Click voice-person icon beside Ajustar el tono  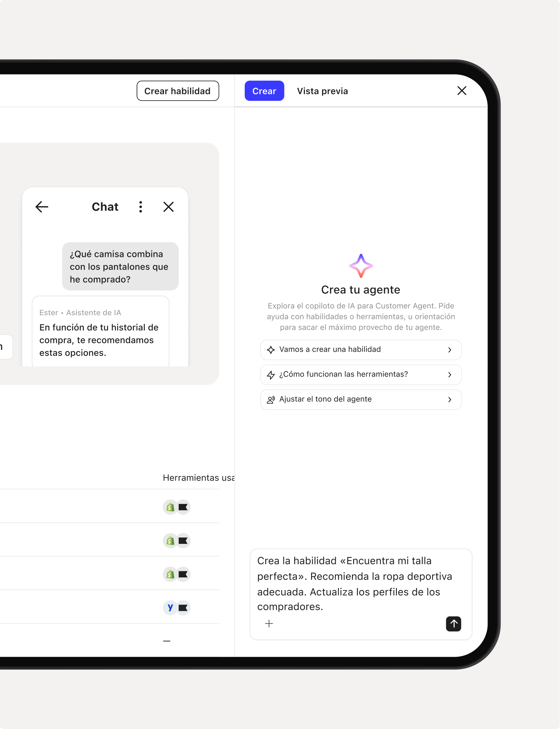click(x=271, y=399)
